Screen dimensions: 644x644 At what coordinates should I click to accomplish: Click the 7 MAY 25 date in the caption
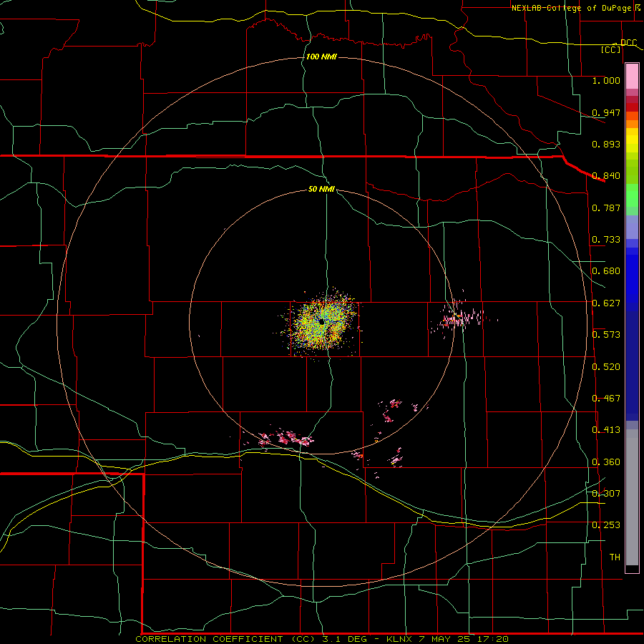tap(445, 639)
